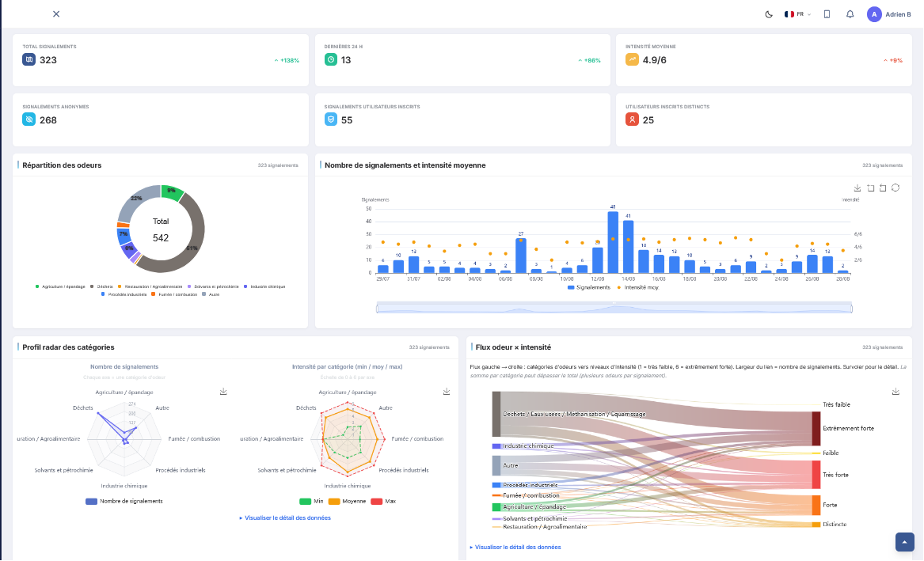Close the sidebar with the X icon
This screenshot has width=924, height=561.
coord(56,13)
